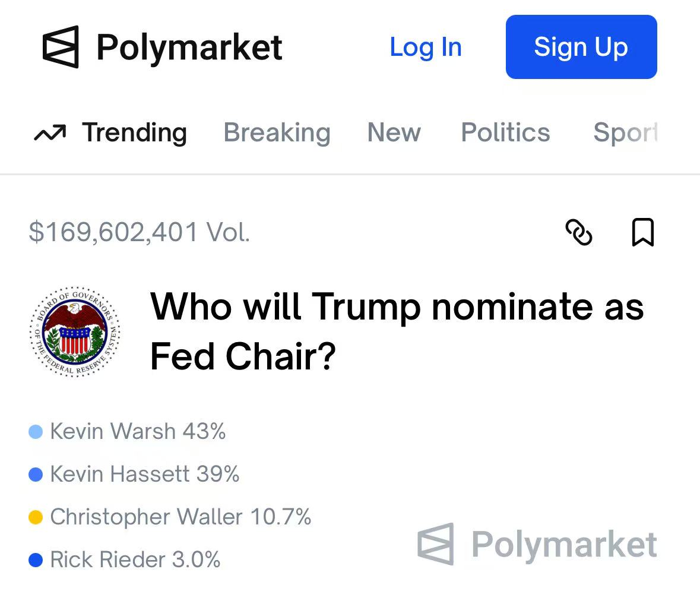Copy the market link with chain icon
Viewport: 700px width, 607px height.
click(579, 232)
